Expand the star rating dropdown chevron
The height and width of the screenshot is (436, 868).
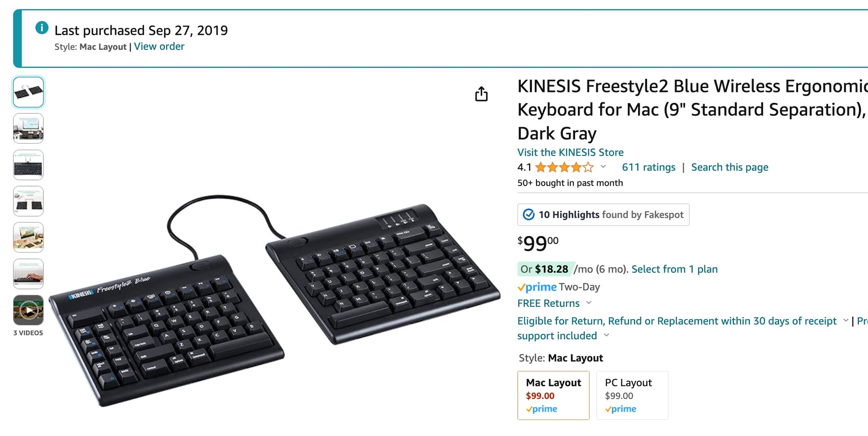click(x=603, y=167)
